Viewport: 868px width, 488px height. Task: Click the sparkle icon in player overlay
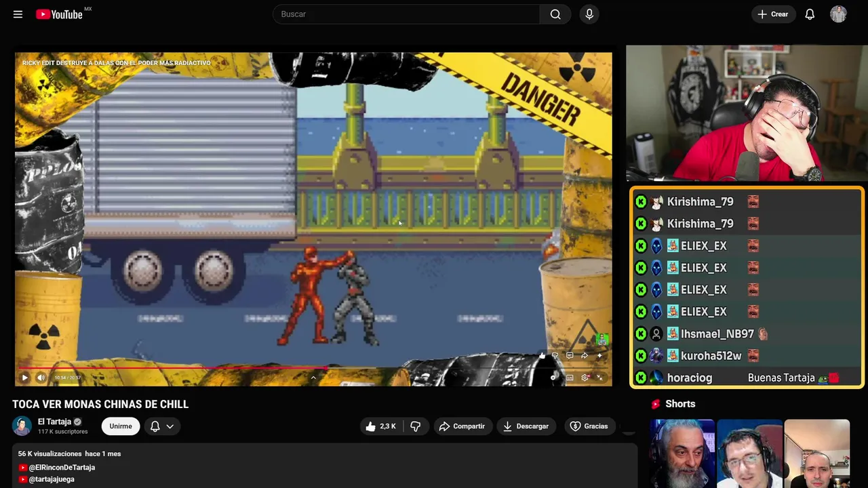[x=599, y=355]
